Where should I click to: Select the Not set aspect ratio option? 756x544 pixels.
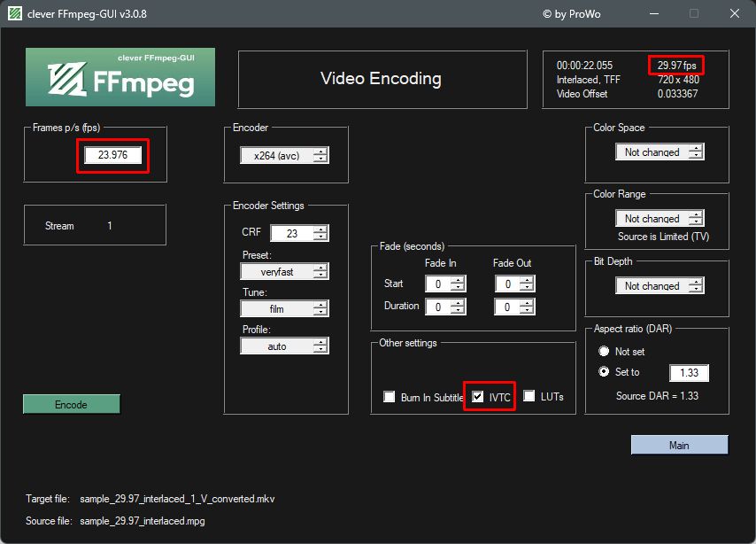pyautogui.click(x=604, y=351)
